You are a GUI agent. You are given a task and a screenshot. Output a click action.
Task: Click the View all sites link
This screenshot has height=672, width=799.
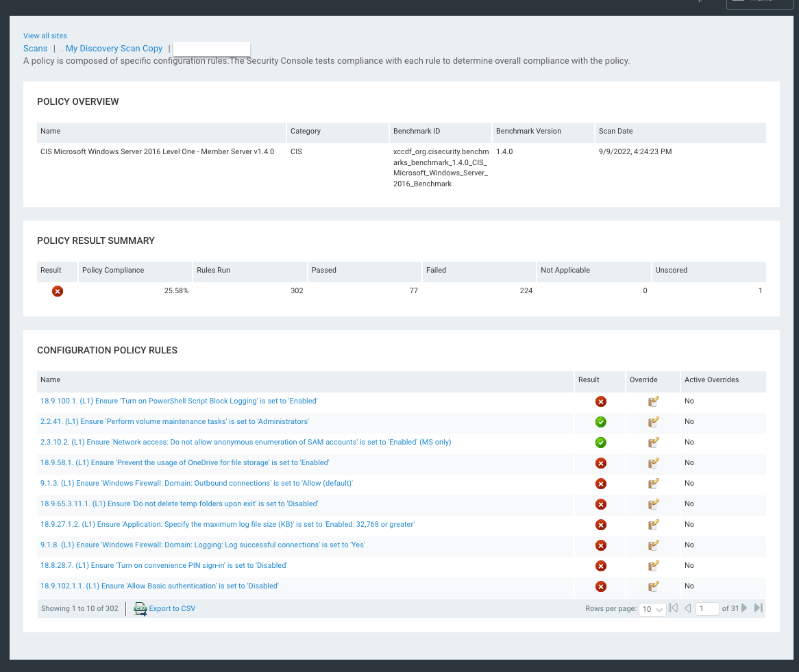click(x=45, y=36)
